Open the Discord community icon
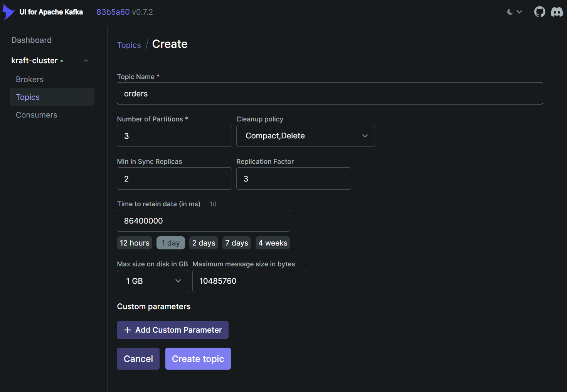The image size is (567, 392). point(557,12)
